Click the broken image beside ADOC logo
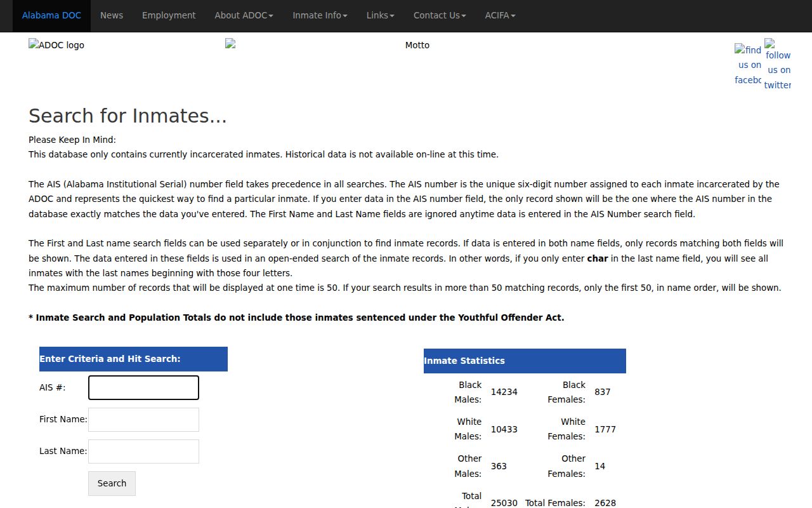 [x=230, y=44]
